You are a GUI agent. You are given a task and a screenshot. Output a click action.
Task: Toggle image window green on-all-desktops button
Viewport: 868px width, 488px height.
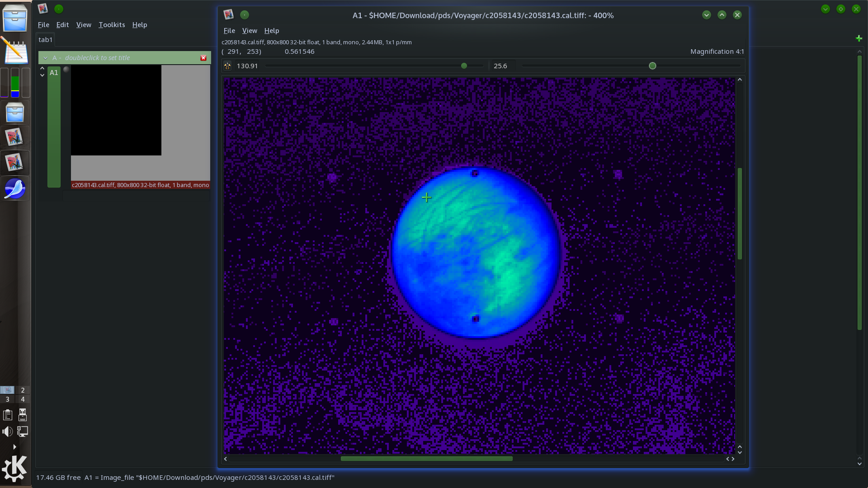pos(245,15)
